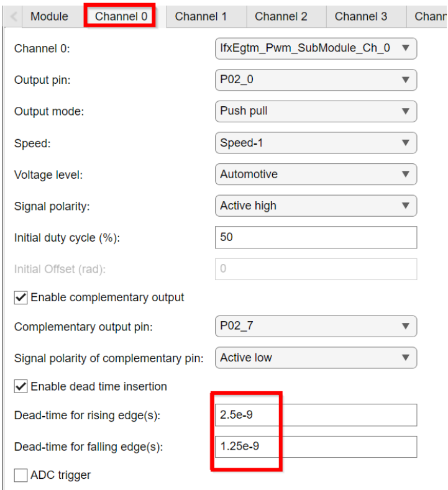The height and width of the screenshot is (490, 448).
Task: Select the Channel 0 tab
Action: pos(121,16)
